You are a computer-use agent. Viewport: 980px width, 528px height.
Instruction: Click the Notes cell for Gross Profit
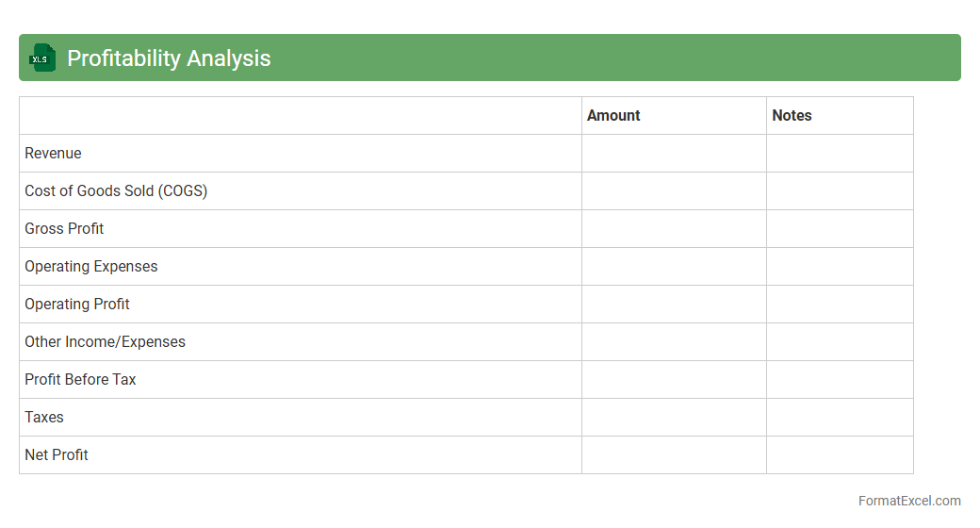tap(840, 228)
